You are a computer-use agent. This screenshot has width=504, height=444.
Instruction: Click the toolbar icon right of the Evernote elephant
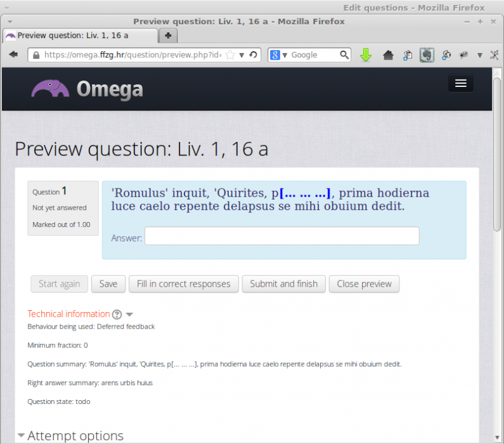446,55
